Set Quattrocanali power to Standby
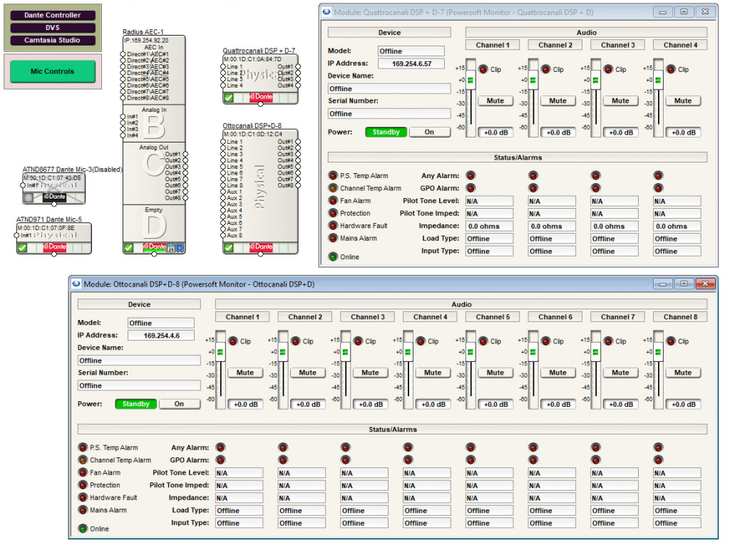The image size is (730, 560). [x=386, y=132]
